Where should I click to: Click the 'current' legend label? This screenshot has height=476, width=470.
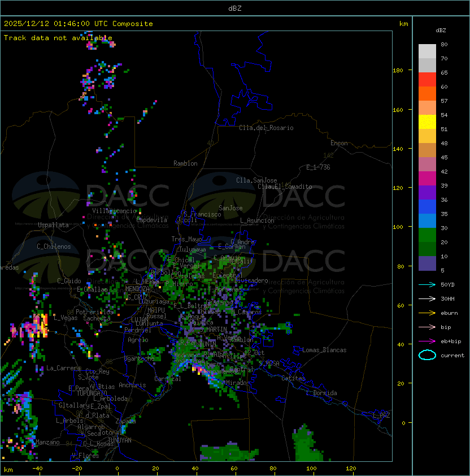[452, 355]
